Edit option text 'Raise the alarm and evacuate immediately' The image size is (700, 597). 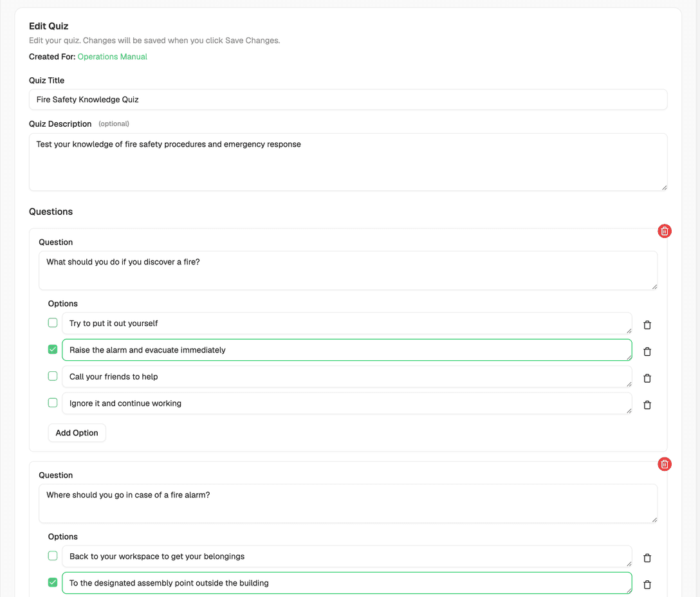pyautogui.click(x=347, y=350)
